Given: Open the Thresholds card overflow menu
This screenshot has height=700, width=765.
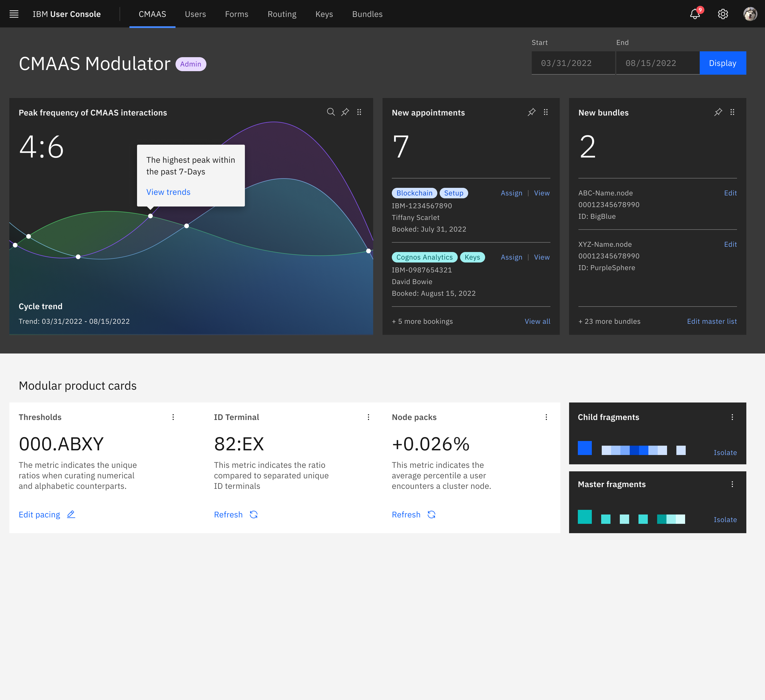Looking at the screenshot, I should [173, 417].
